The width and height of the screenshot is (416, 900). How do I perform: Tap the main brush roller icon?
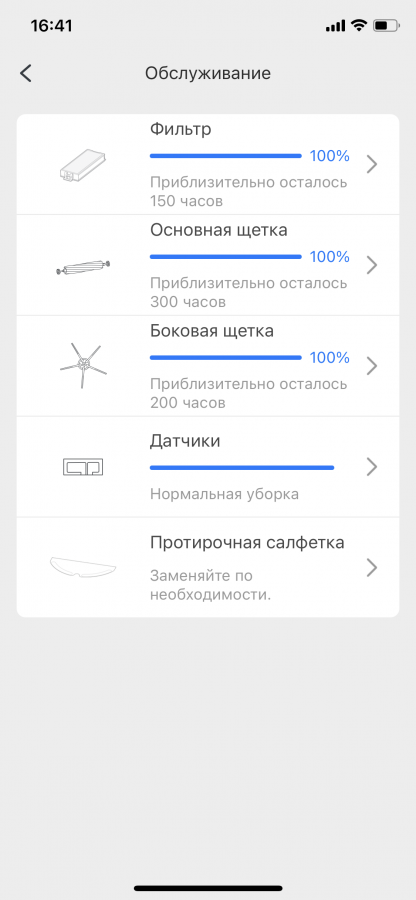83,268
